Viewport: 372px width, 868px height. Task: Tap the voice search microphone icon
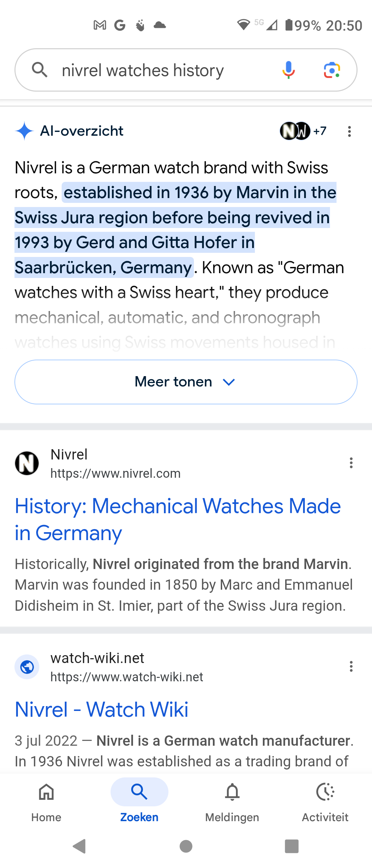288,70
